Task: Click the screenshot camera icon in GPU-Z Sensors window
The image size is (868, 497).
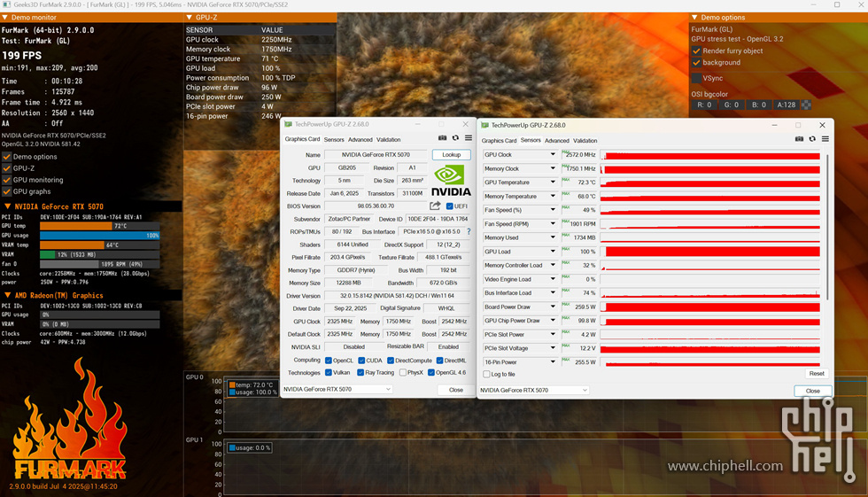Action: pos(800,139)
